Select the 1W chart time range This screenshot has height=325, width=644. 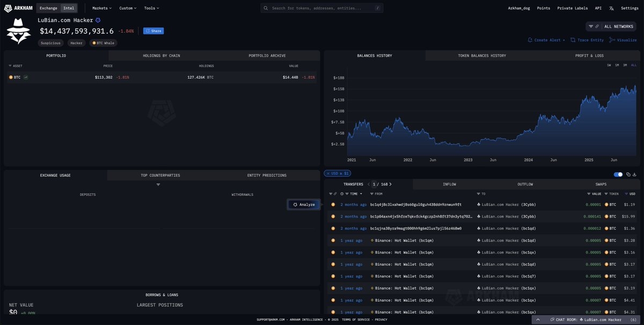609,65
